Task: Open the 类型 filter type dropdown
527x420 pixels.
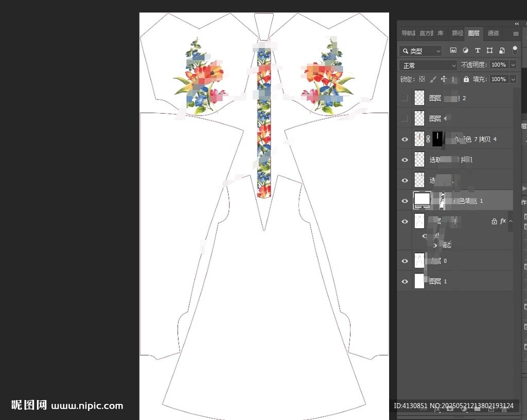Action: (x=420, y=51)
